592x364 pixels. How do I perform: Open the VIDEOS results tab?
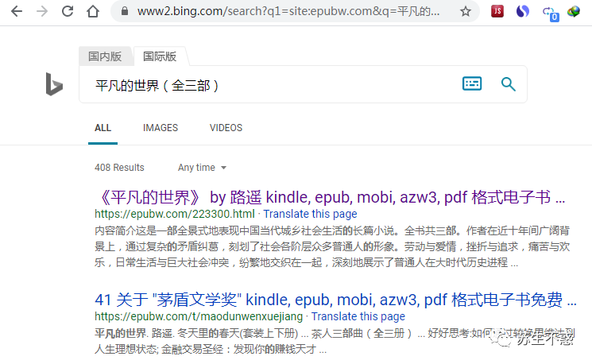[226, 128]
